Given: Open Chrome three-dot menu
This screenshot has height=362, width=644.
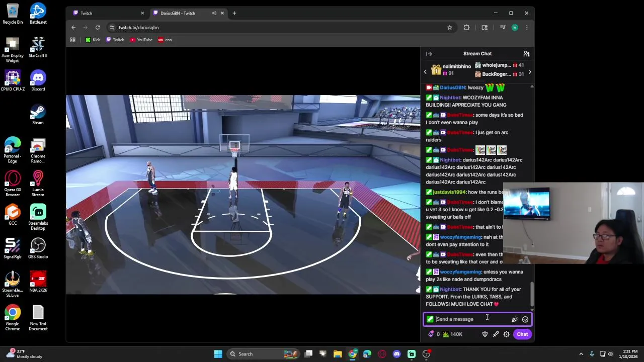Looking at the screenshot, I should pos(527,28).
